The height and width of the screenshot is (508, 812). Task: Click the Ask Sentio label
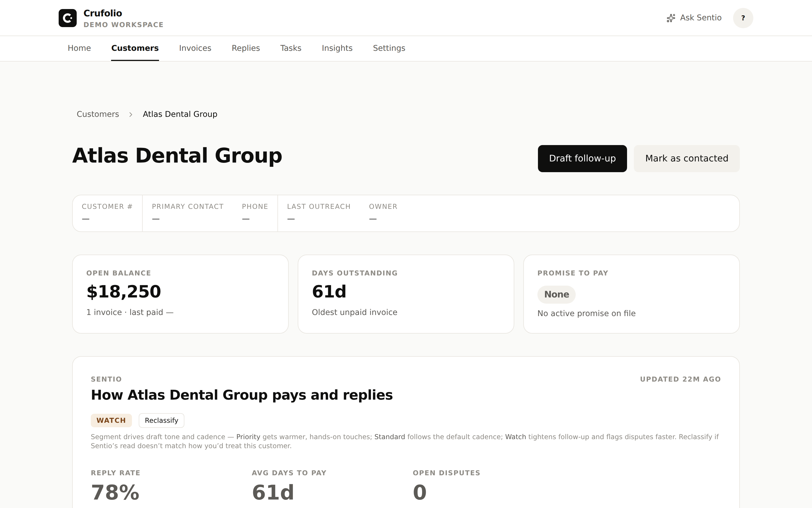pyautogui.click(x=701, y=18)
